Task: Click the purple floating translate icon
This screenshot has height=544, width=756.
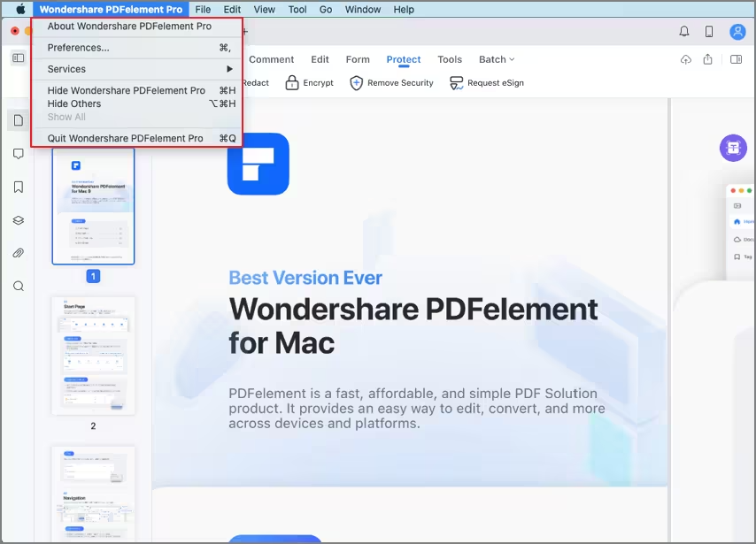Action: [x=733, y=148]
